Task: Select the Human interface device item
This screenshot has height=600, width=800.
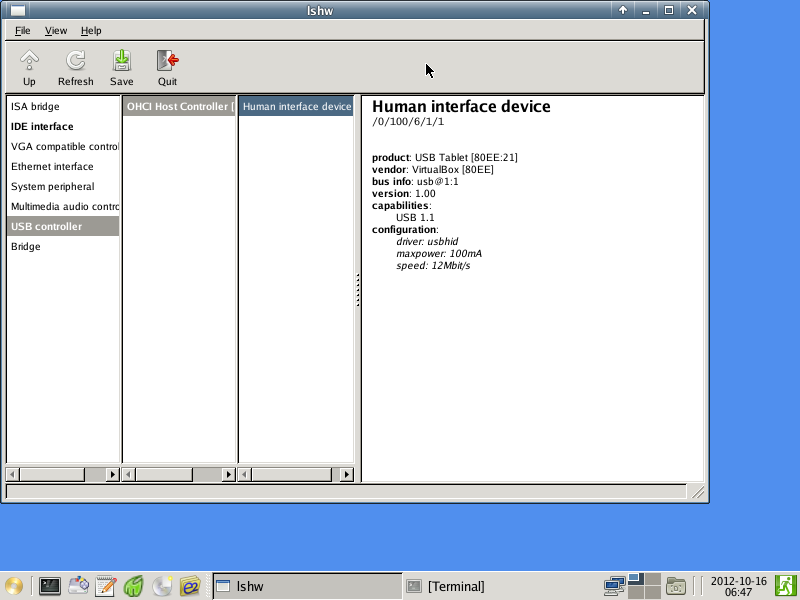Action: pos(296,106)
